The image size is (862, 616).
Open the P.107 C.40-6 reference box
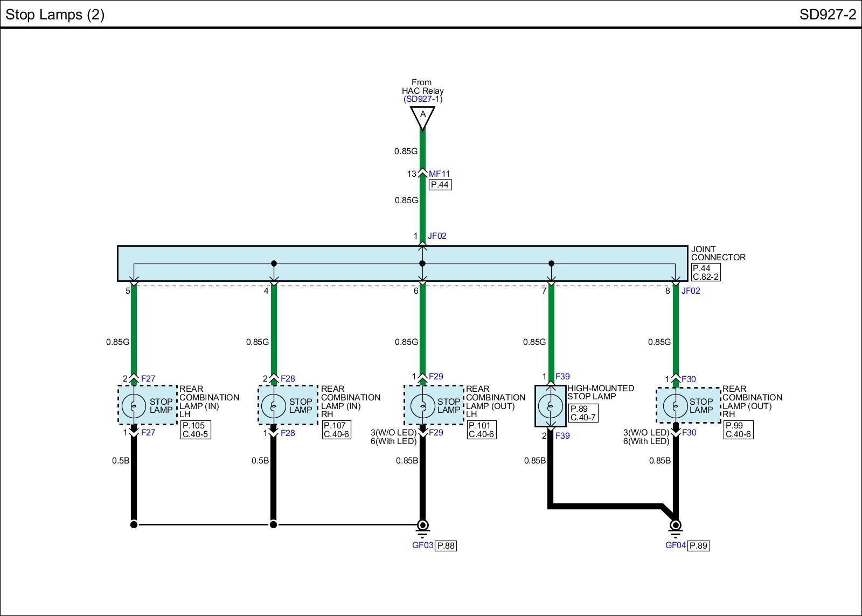tap(337, 430)
